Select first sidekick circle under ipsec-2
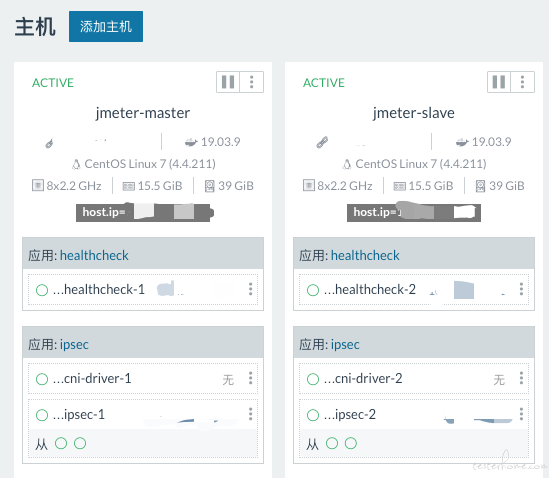 coord(332,443)
